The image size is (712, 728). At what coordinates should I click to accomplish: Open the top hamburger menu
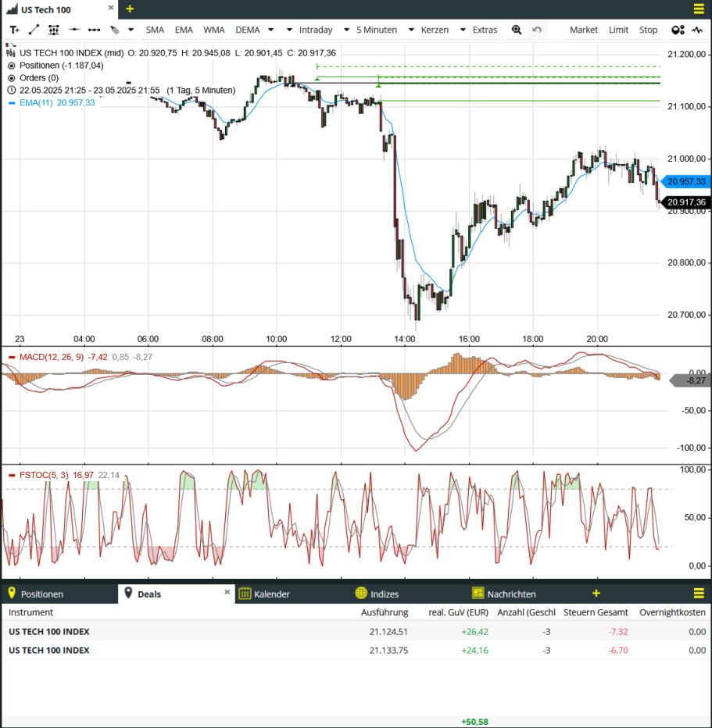coord(699,9)
